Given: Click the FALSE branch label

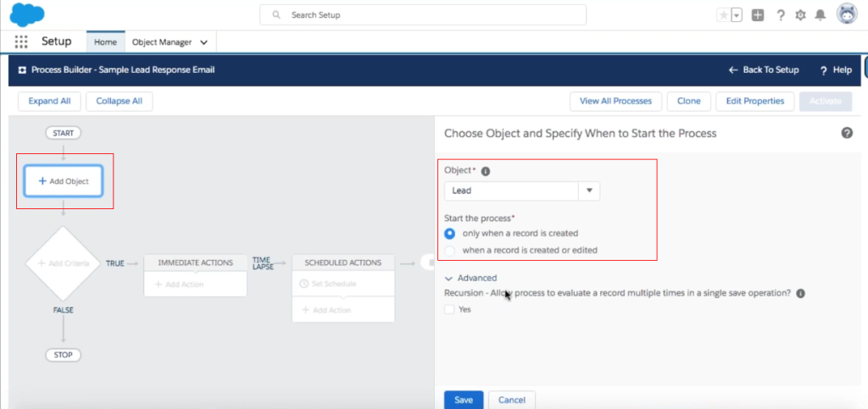Looking at the screenshot, I should click(63, 310).
